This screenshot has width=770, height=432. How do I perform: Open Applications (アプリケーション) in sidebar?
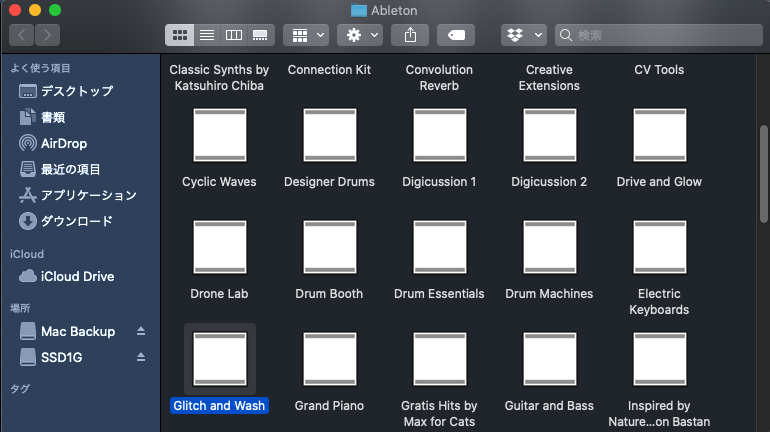pyautogui.click(x=81, y=195)
